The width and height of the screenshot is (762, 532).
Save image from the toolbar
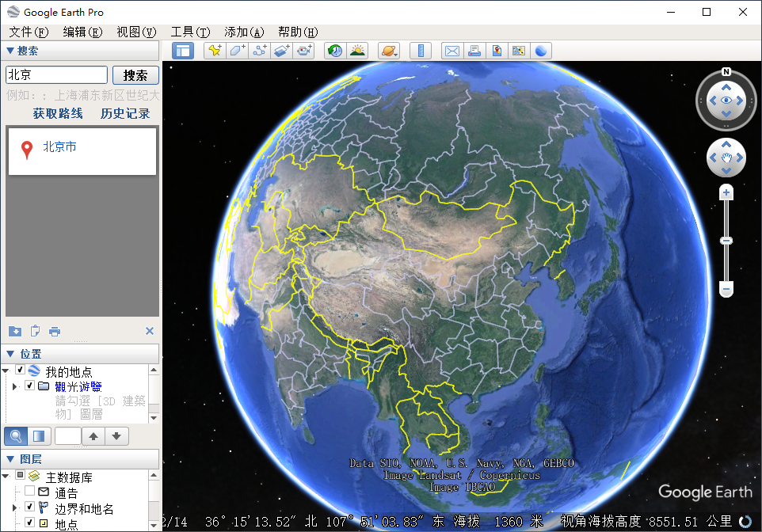tap(497, 51)
